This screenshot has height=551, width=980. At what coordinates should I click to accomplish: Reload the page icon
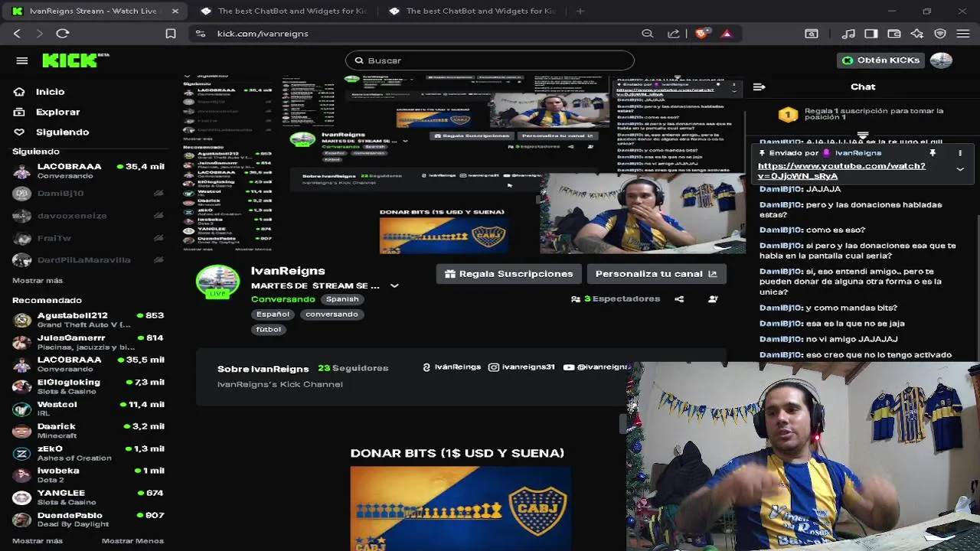pyautogui.click(x=63, y=34)
